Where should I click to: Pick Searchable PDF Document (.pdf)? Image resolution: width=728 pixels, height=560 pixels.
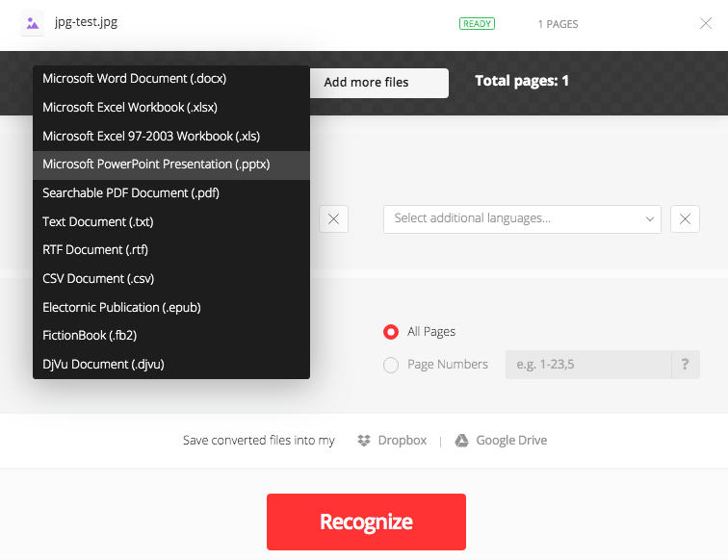(x=131, y=193)
